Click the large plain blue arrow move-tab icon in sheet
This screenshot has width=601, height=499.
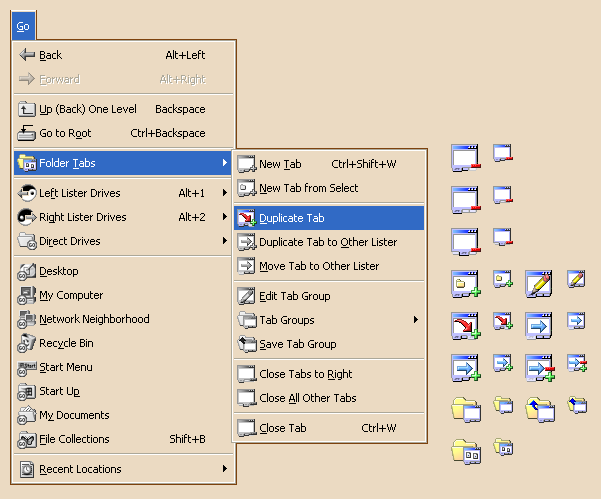[x=539, y=326]
